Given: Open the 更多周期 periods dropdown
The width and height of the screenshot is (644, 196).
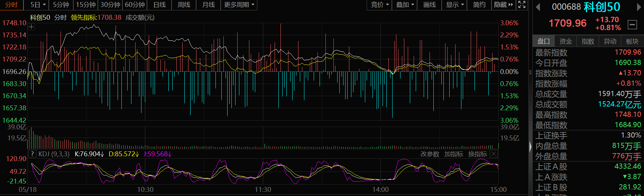Looking at the screenshot, I should [x=239, y=5].
